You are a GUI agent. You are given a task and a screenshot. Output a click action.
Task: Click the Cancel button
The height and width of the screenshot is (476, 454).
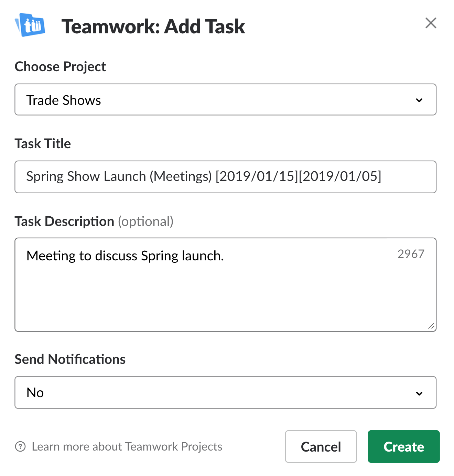pos(321,446)
